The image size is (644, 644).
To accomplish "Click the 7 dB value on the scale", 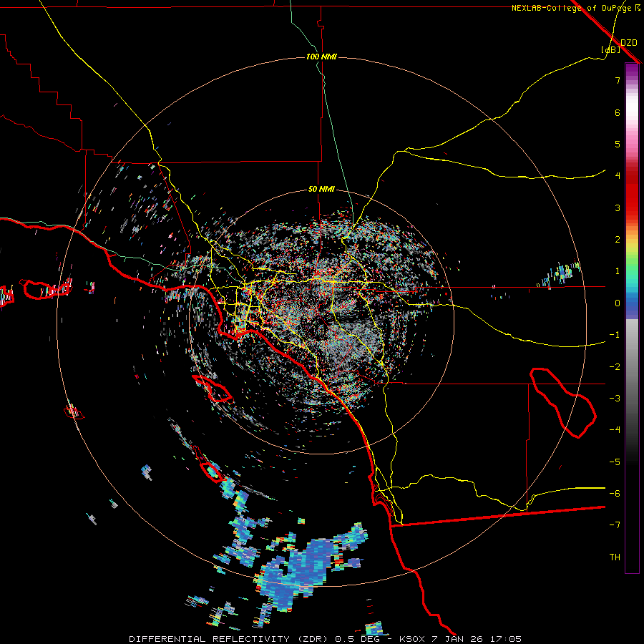I will pyautogui.click(x=618, y=80).
